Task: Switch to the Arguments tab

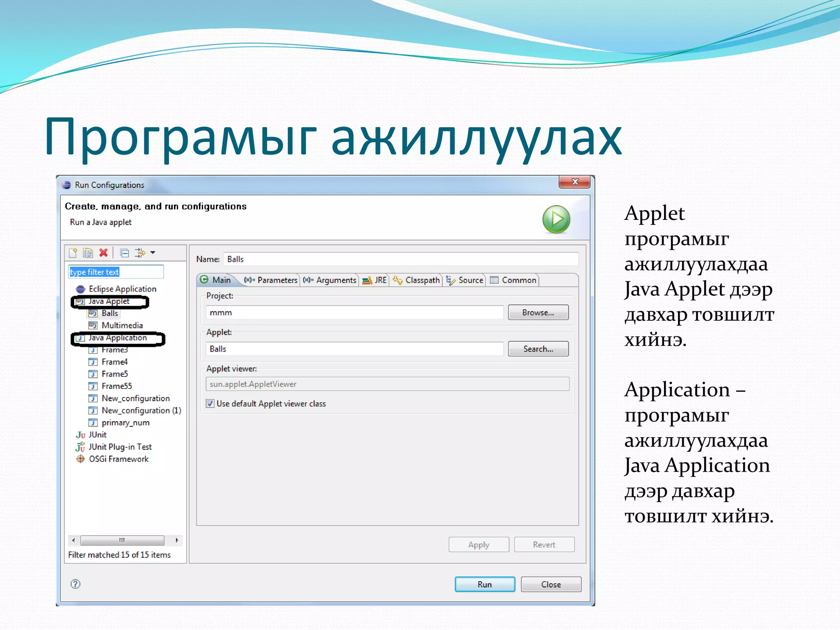Action: point(330,280)
